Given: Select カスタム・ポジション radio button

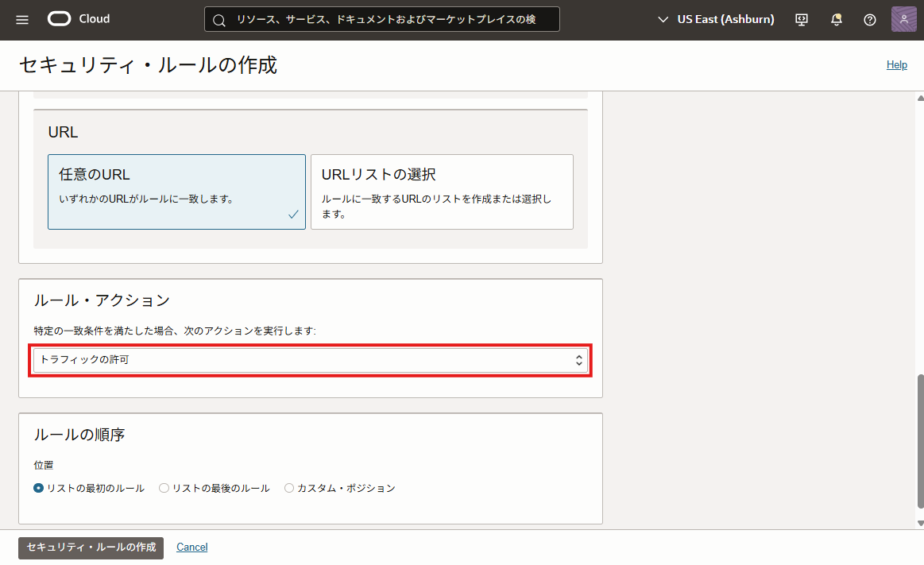Looking at the screenshot, I should click(x=289, y=488).
